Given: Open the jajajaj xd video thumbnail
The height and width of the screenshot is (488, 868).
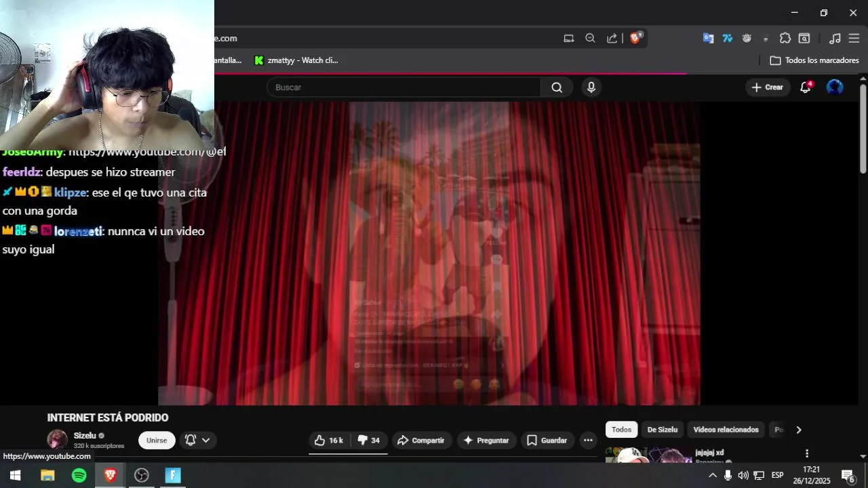Looking at the screenshot, I should tap(648, 455).
